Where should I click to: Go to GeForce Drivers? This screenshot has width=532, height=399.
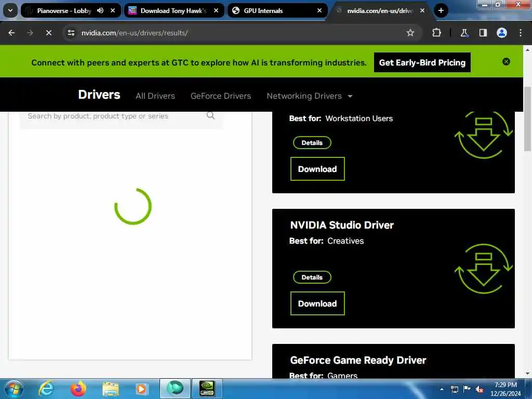pyautogui.click(x=221, y=96)
